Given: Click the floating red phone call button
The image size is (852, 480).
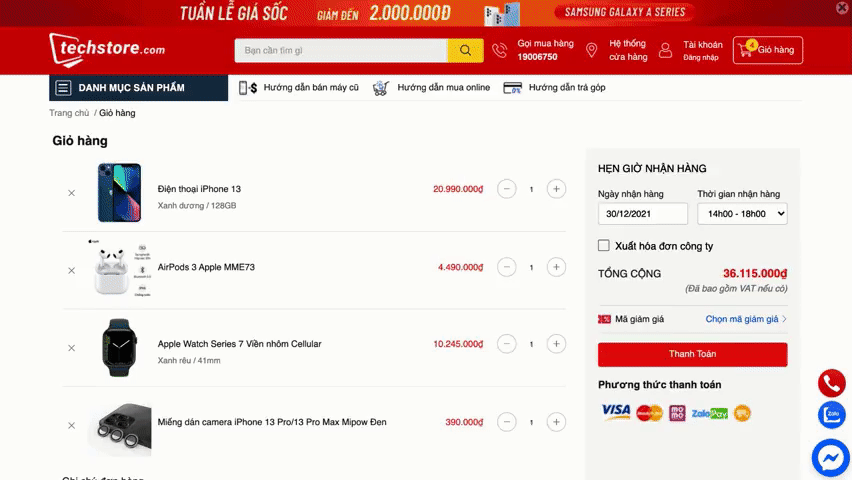Looking at the screenshot, I should tap(831, 383).
